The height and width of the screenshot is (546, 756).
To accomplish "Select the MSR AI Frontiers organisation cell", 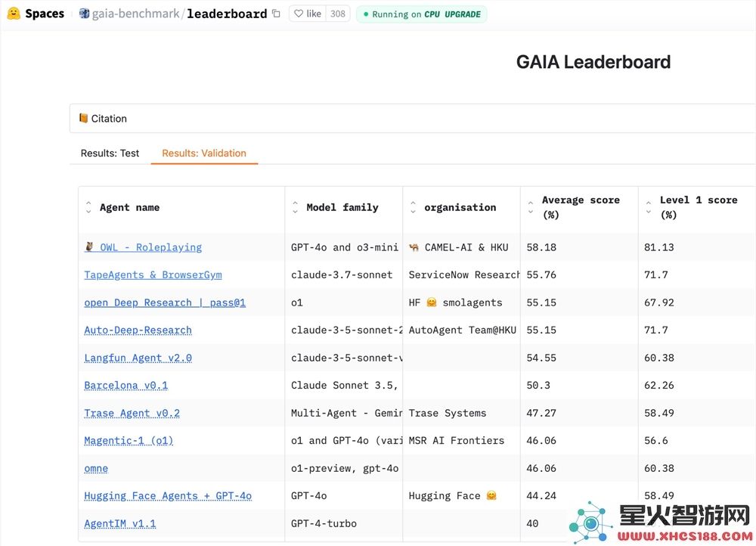I will tap(462, 440).
